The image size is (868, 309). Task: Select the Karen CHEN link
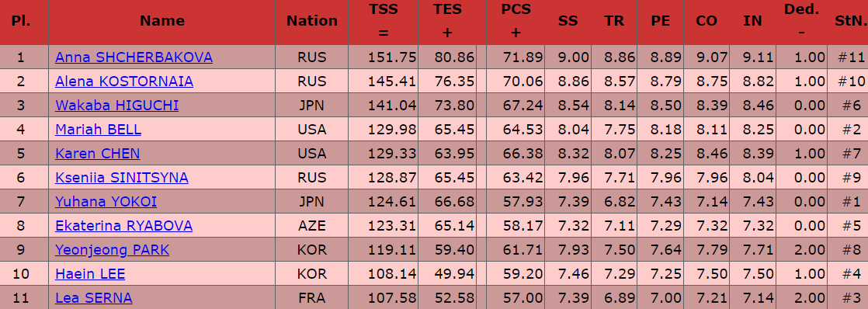(97, 154)
